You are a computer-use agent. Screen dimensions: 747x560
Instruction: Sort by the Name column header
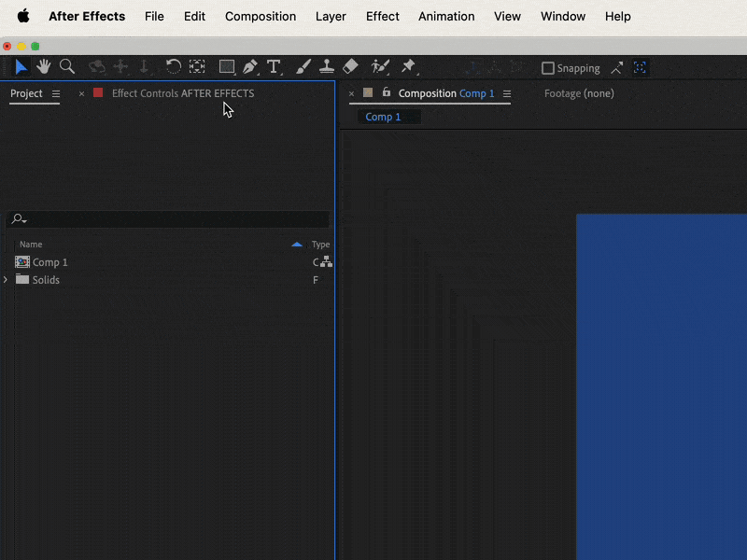click(31, 245)
